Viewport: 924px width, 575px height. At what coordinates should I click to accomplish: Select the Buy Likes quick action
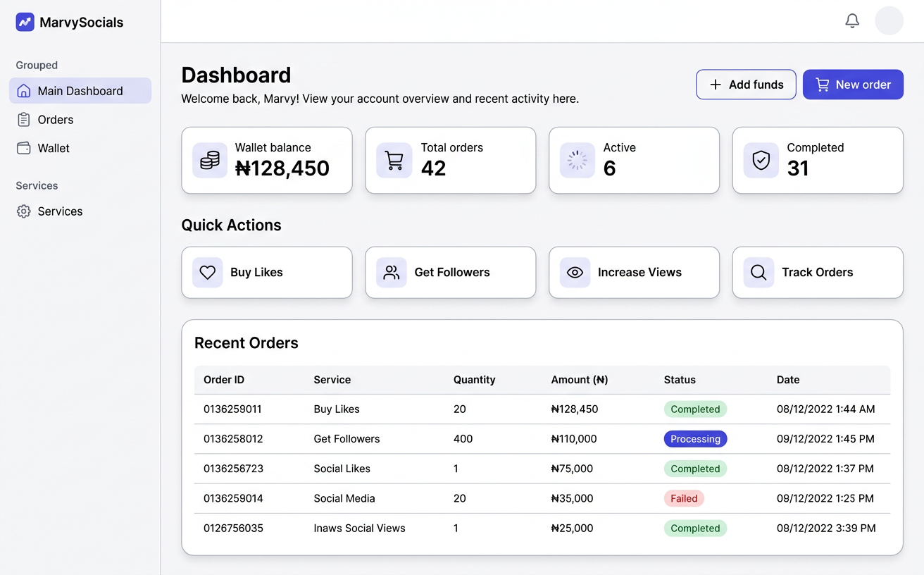tap(267, 273)
